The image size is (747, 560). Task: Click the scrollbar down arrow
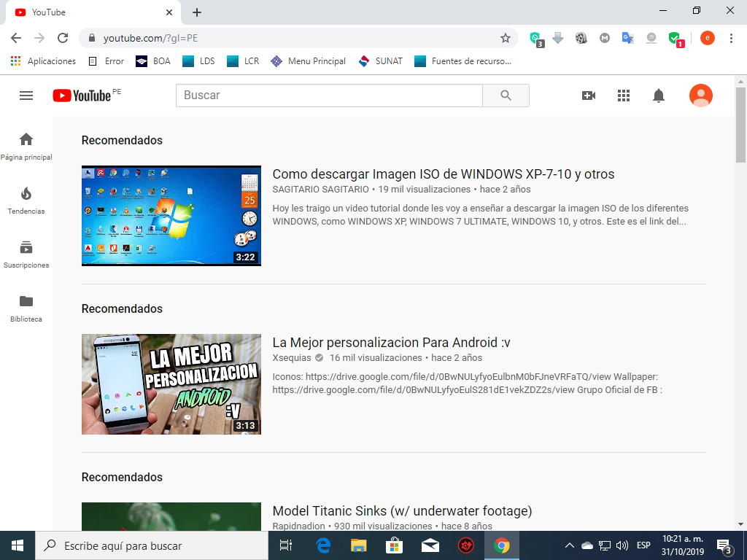[740, 525]
